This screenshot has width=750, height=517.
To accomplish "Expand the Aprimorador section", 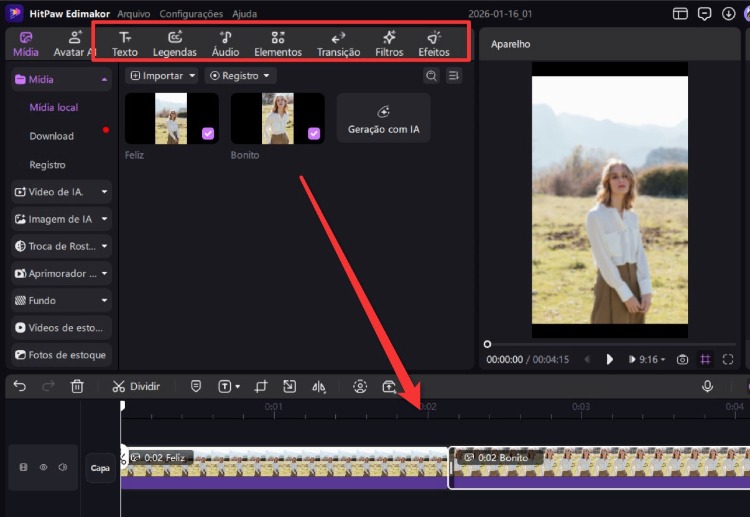I will [x=61, y=274].
